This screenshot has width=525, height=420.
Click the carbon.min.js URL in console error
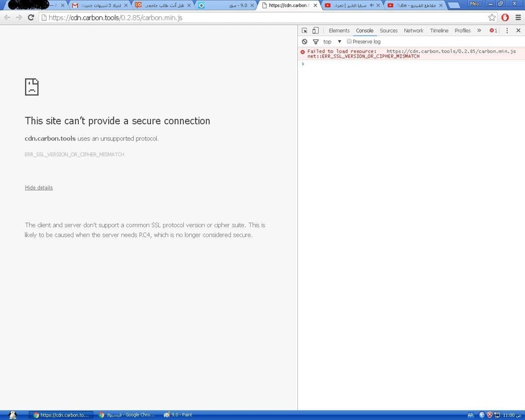coord(451,51)
